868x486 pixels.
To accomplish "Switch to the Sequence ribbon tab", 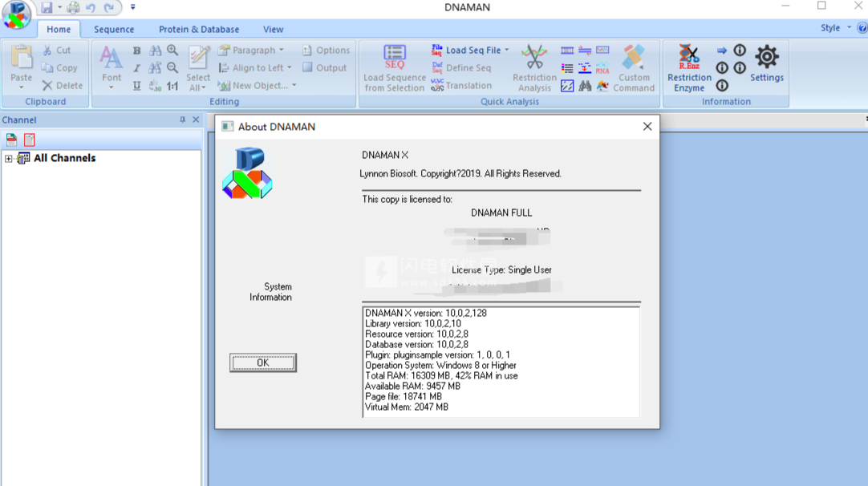I will pos(114,30).
